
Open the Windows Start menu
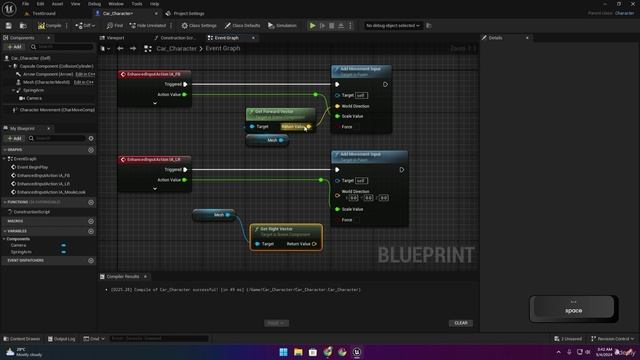pos(283,352)
